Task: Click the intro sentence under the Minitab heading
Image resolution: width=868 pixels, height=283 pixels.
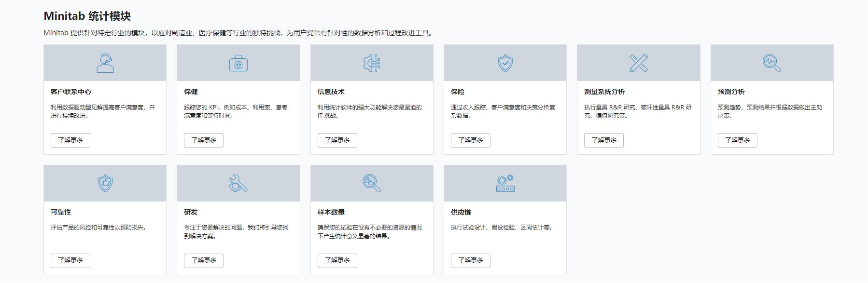Action: pos(239,33)
